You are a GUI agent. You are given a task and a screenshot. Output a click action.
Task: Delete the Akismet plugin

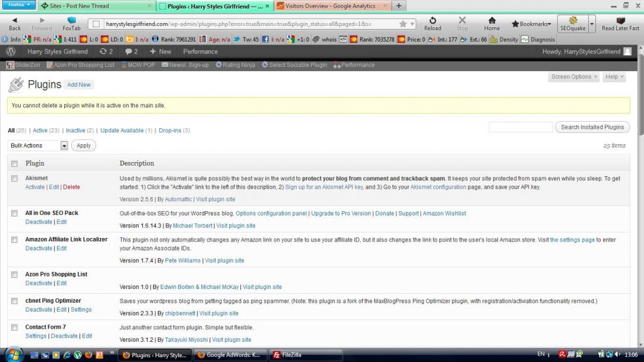pyautogui.click(x=71, y=187)
